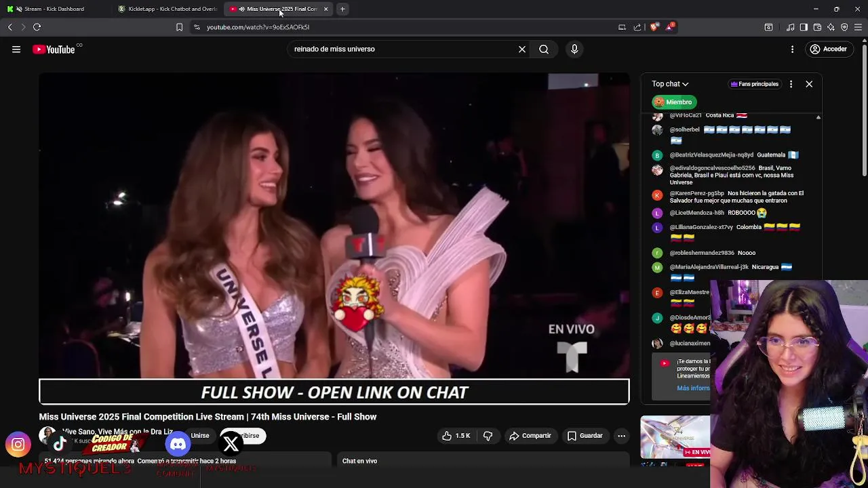The width and height of the screenshot is (868, 488).
Task: Click username @edivaldogoncalvescoelho5256 in chat
Action: click(712, 168)
